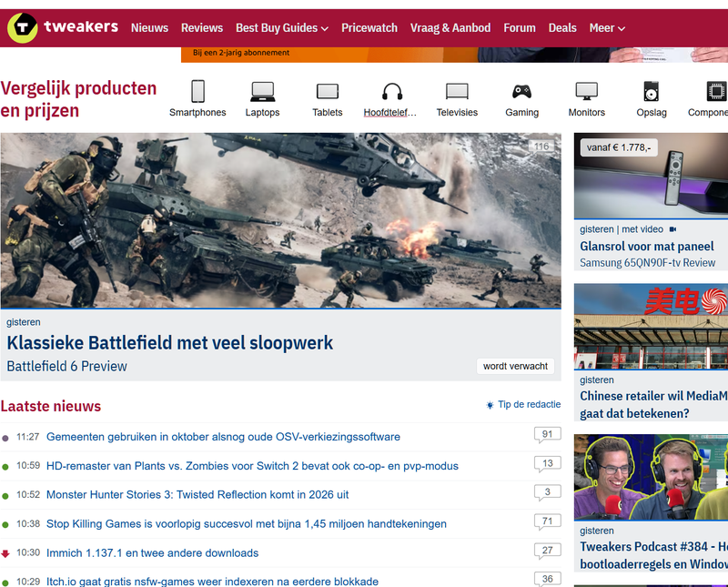The image size is (728, 587).
Task: Click the Samsung TV review thumbnail
Action: click(x=651, y=176)
